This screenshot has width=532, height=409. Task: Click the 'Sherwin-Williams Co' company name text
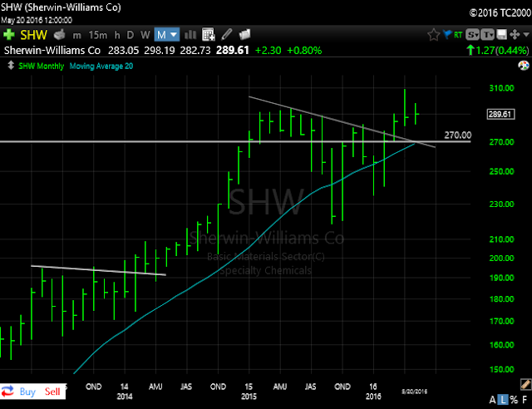[52, 51]
